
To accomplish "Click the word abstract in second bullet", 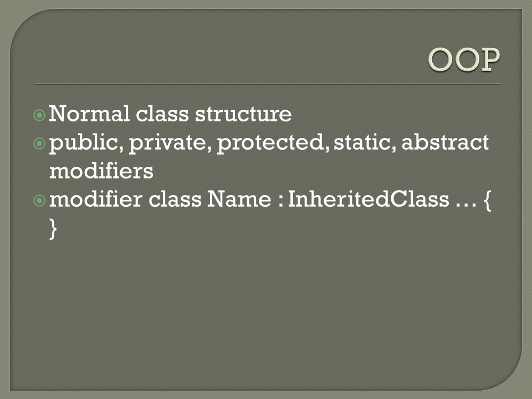I will click(445, 142).
